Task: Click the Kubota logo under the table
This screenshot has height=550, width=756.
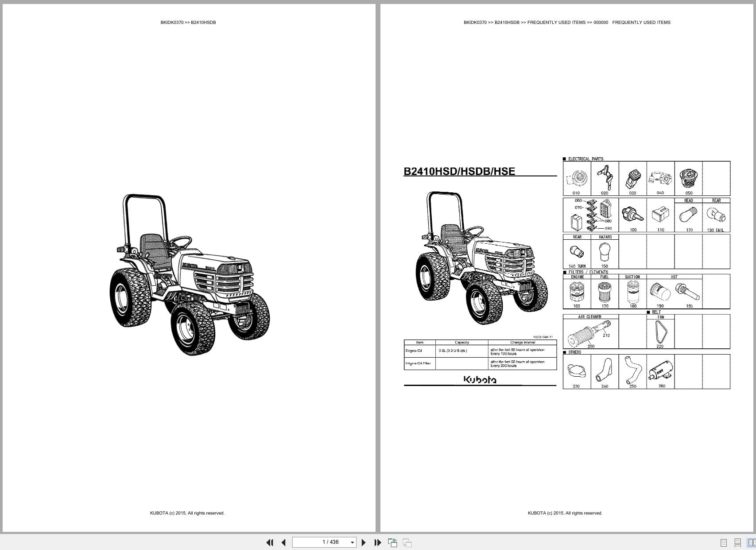Action: click(480, 379)
